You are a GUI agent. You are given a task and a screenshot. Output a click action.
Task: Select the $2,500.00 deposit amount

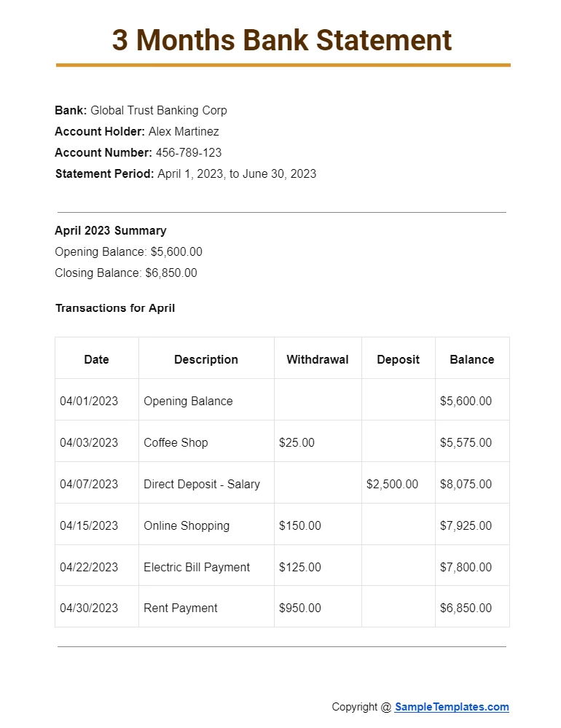coord(392,484)
